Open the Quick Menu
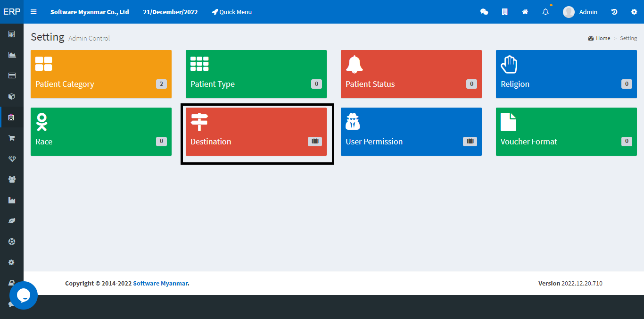The height and width of the screenshot is (319, 644). [x=232, y=12]
